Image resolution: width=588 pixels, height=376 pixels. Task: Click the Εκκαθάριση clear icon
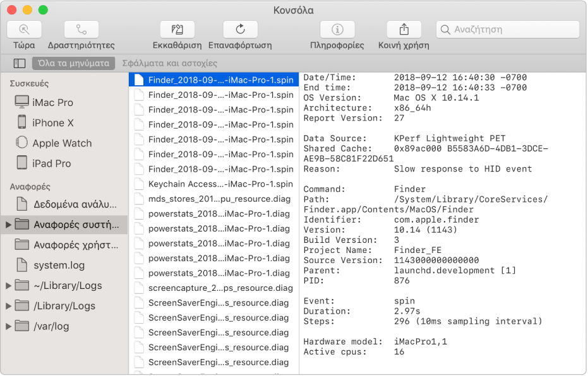click(177, 29)
